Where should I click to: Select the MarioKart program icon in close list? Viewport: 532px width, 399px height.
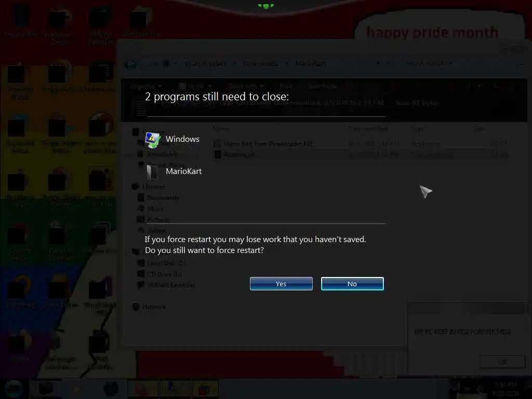tap(153, 171)
